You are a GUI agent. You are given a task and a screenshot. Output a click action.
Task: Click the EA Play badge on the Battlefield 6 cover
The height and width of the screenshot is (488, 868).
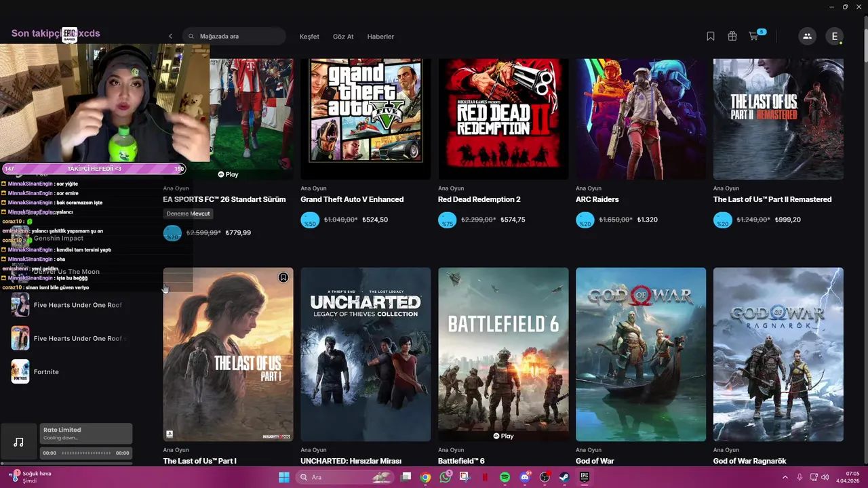503,436
